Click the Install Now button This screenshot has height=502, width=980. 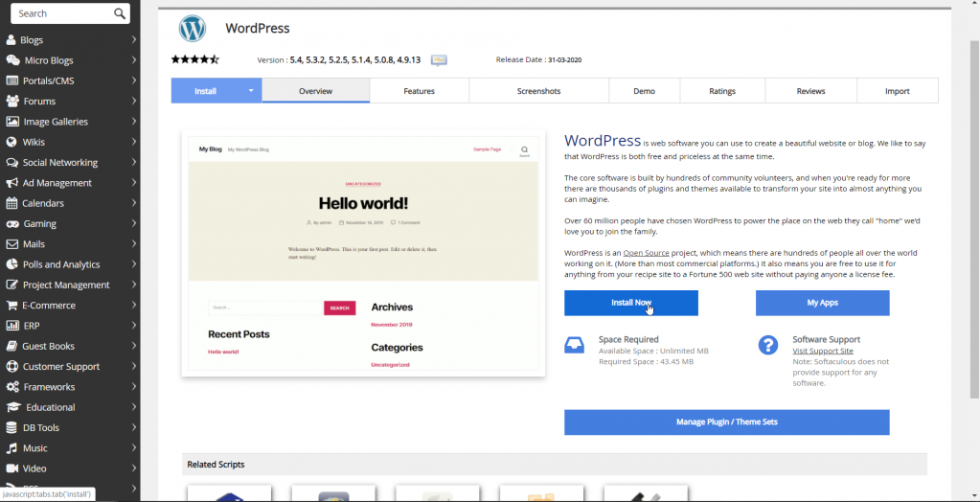(x=631, y=303)
